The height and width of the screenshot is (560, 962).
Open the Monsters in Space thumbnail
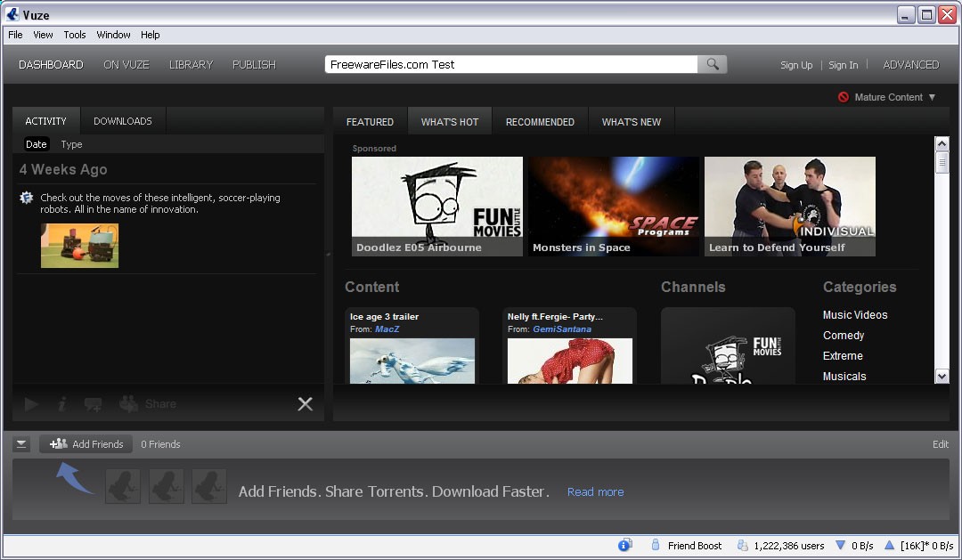point(614,206)
